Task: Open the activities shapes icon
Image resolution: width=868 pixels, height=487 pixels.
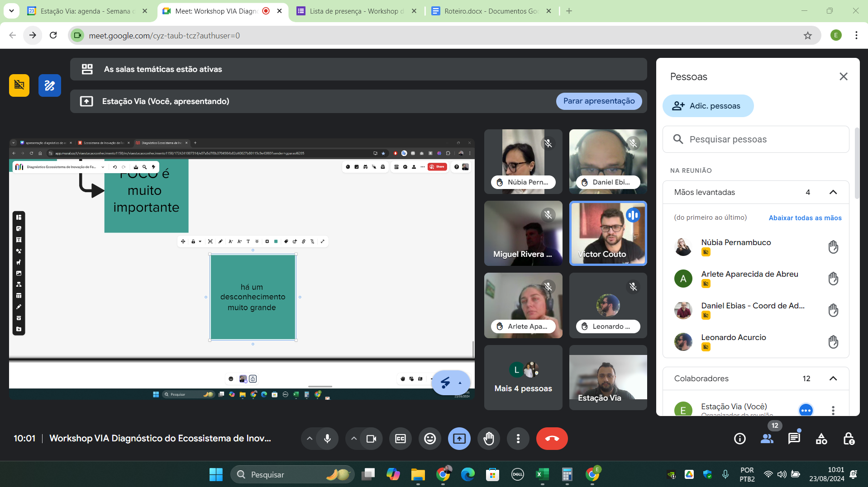Action: [821, 439]
